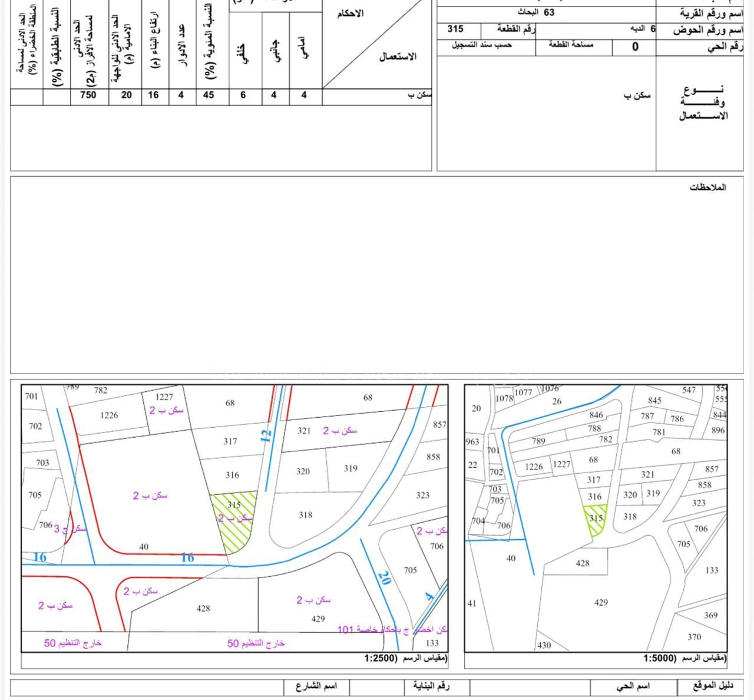This screenshot has height=700, width=754.
Task: Click the basin value 6 الدبه
Action: [643, 28]
